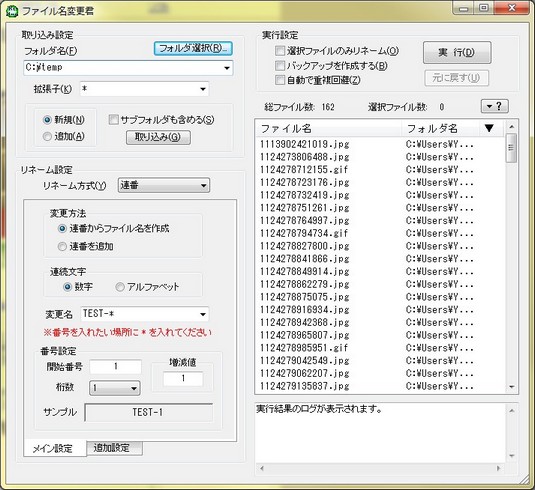
Task: Select file 1124278965807.jpg in list
Action: pos(305,335)
